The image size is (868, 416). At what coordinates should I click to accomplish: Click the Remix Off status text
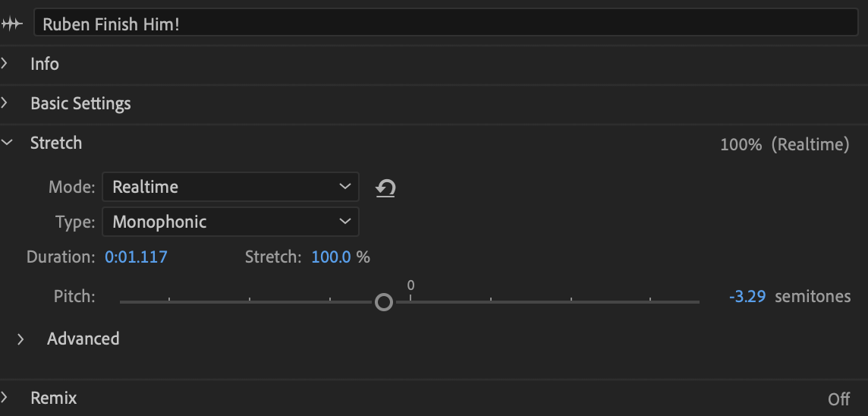(838, 399)
